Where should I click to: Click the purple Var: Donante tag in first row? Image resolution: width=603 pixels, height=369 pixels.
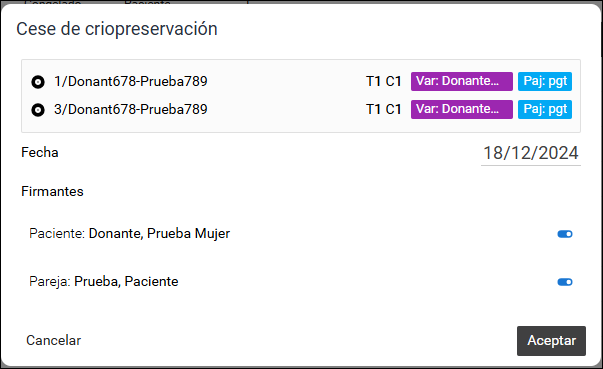pos(461,81)
